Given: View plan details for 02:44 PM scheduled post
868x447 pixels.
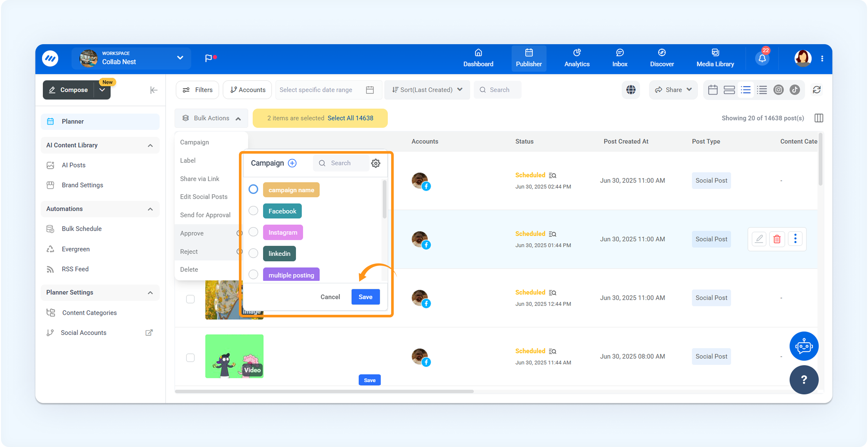Looking at the screenshot, I should coord(552,176).
